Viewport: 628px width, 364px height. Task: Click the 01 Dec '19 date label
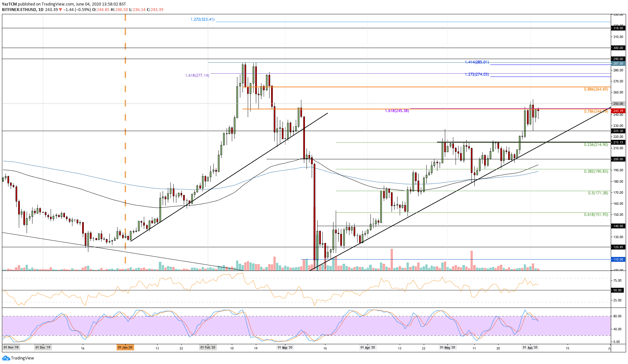tap(43, 347)
